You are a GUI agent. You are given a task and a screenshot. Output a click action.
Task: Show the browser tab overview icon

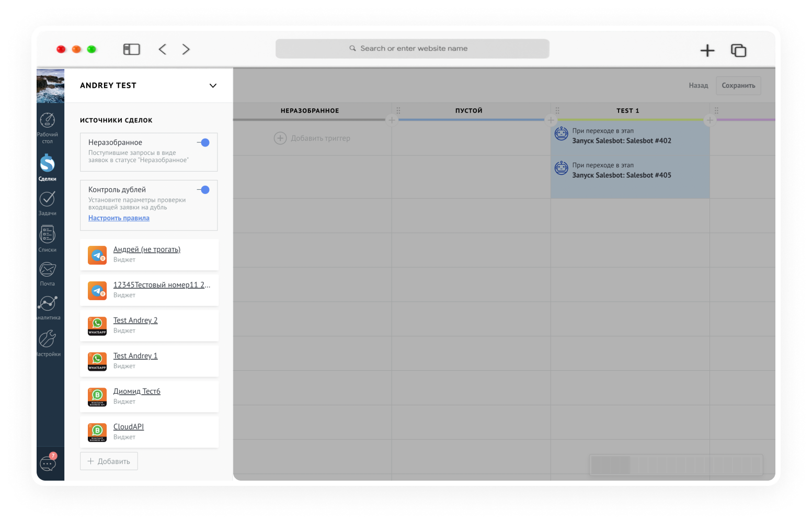[738, 50]
